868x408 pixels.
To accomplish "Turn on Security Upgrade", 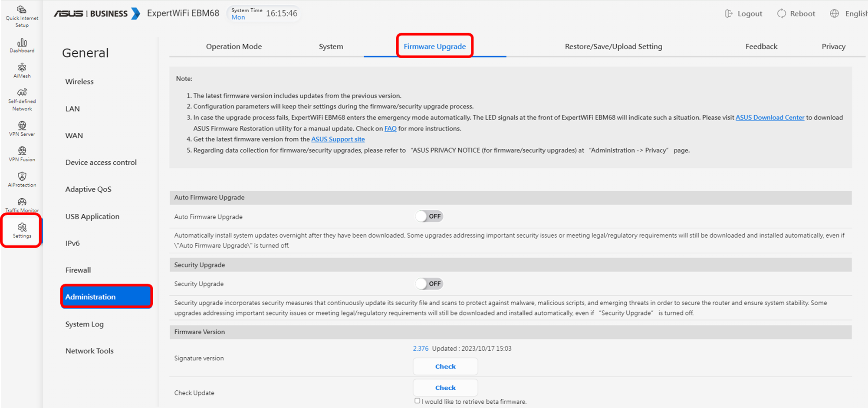I will [429, 283].
